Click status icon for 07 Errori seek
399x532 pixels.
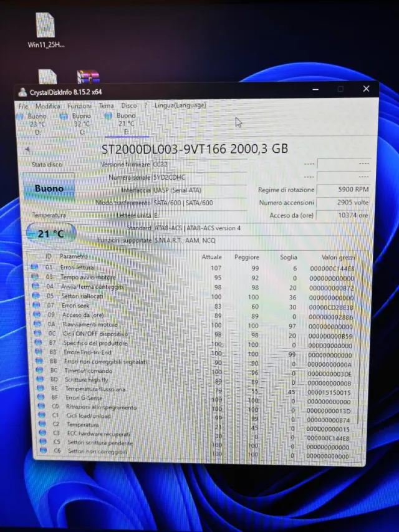[36, 305]
